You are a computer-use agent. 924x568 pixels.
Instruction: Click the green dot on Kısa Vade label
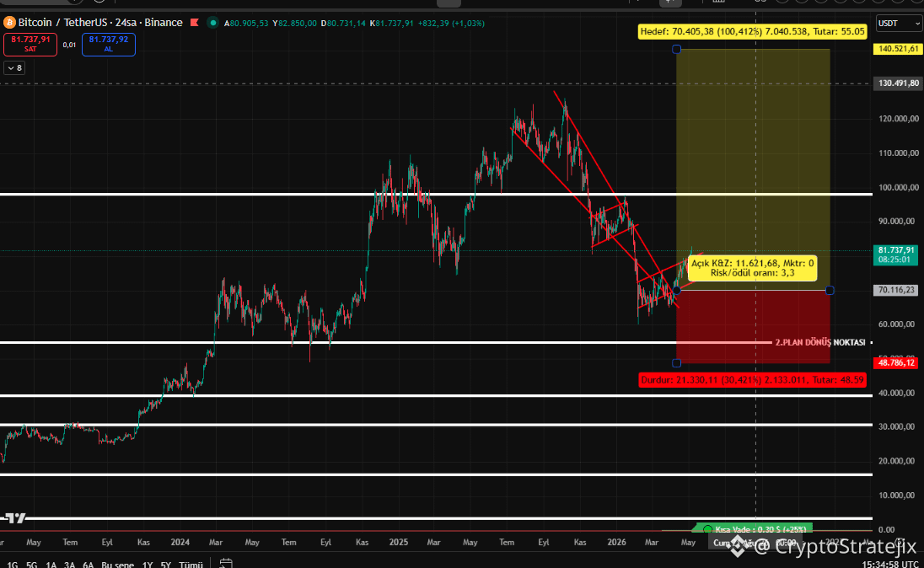pos(707,529)
